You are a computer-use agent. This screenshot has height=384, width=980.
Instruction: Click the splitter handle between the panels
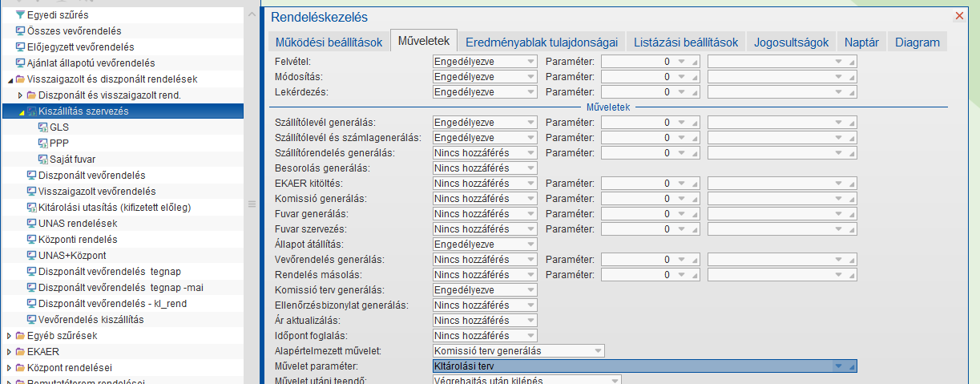point(253,204)
